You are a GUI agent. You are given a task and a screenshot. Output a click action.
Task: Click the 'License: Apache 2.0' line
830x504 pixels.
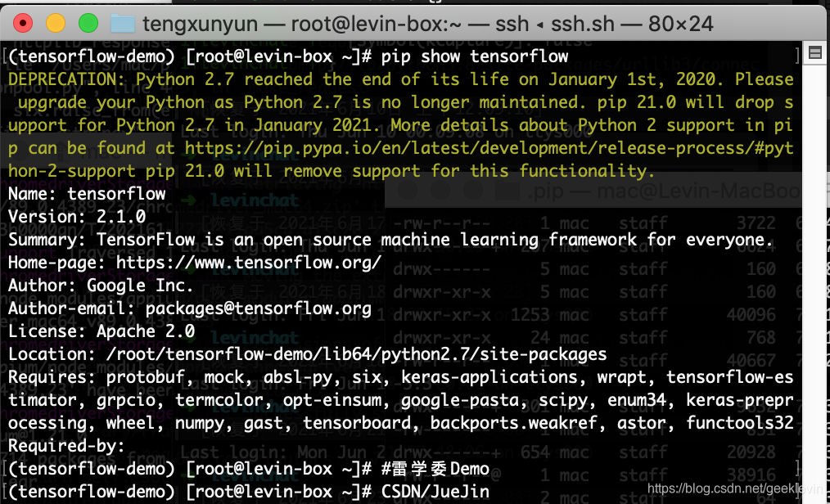101,331
